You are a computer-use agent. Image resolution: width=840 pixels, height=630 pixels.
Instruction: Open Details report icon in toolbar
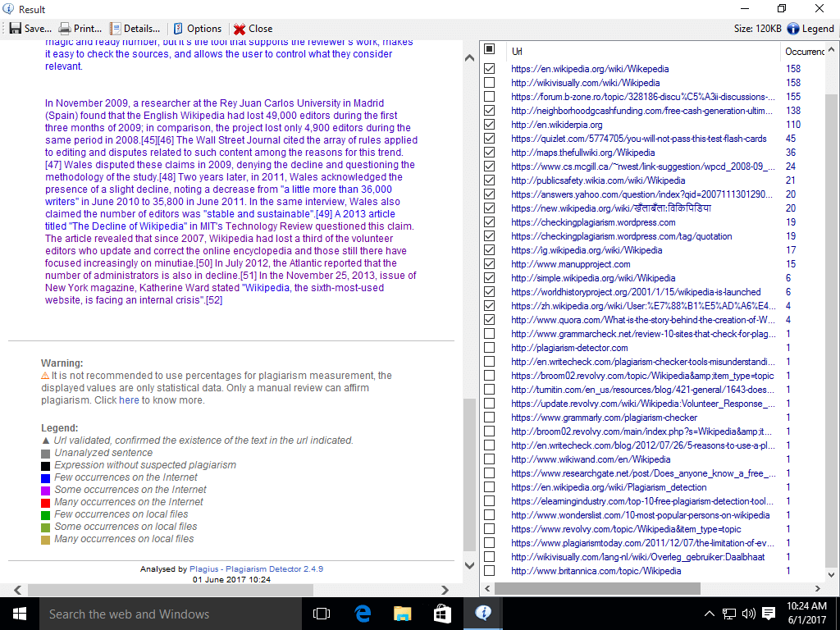tap(116, 28)
